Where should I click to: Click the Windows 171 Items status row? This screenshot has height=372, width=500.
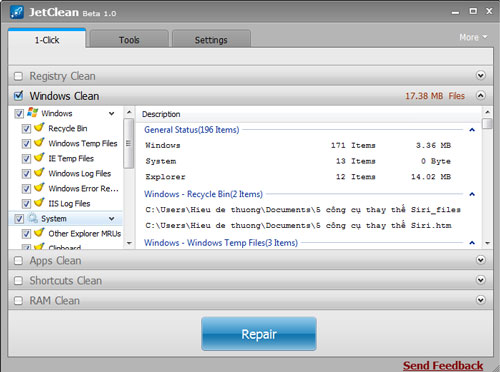298,145
